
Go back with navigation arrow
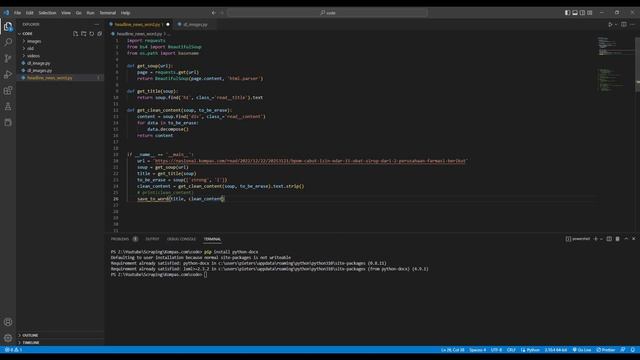pos(213,13)
